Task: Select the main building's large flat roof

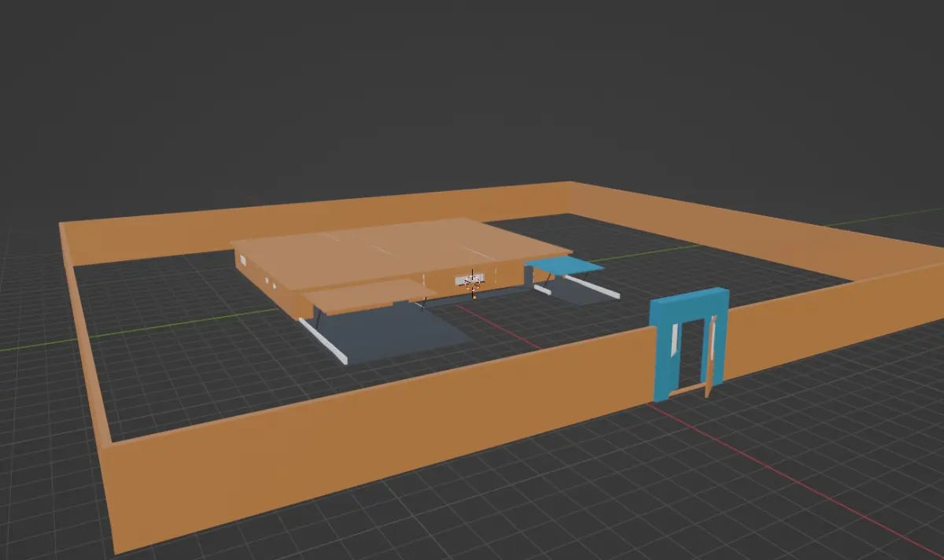Action: pyautogui.click(x=400, y=252)
